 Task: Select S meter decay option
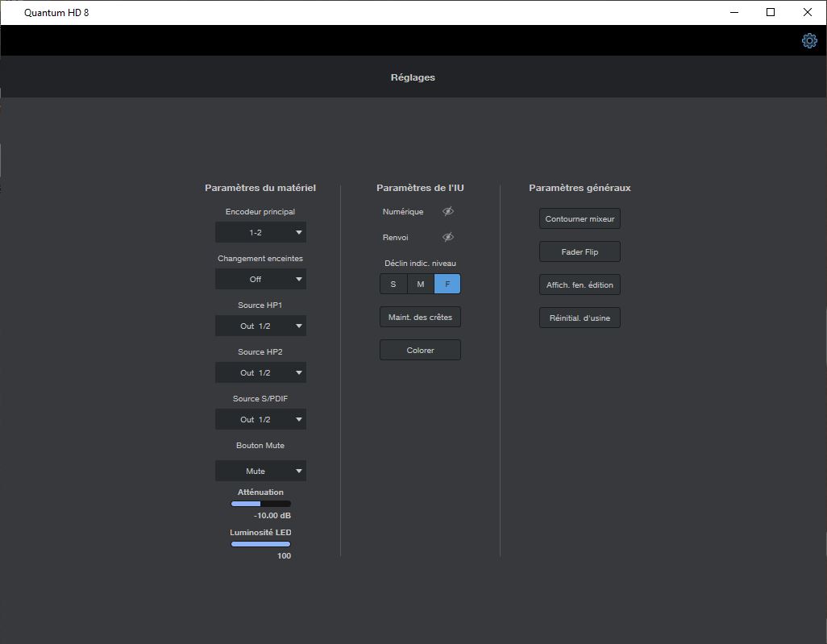393,284
